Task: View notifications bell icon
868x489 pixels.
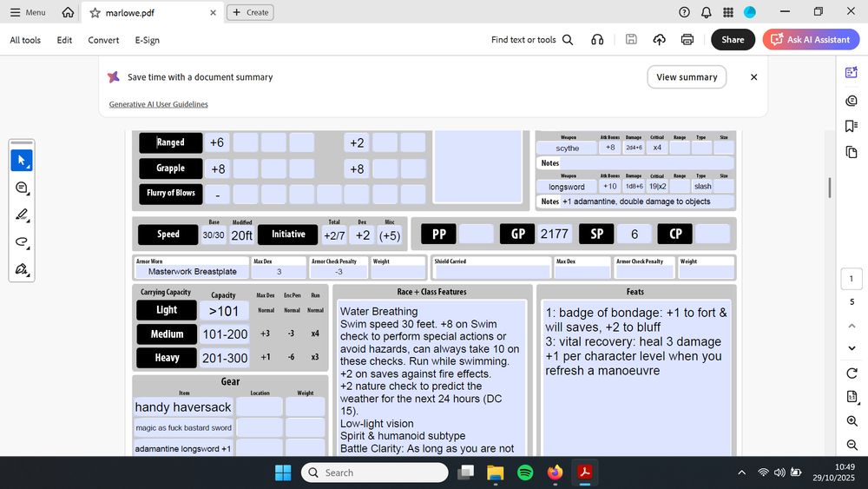Action: tap(707, 12)
